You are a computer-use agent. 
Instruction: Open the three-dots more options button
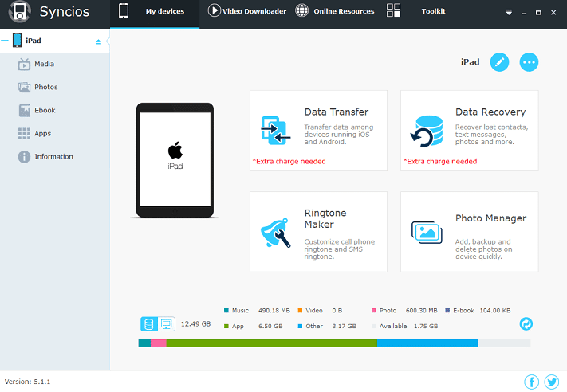529,62
